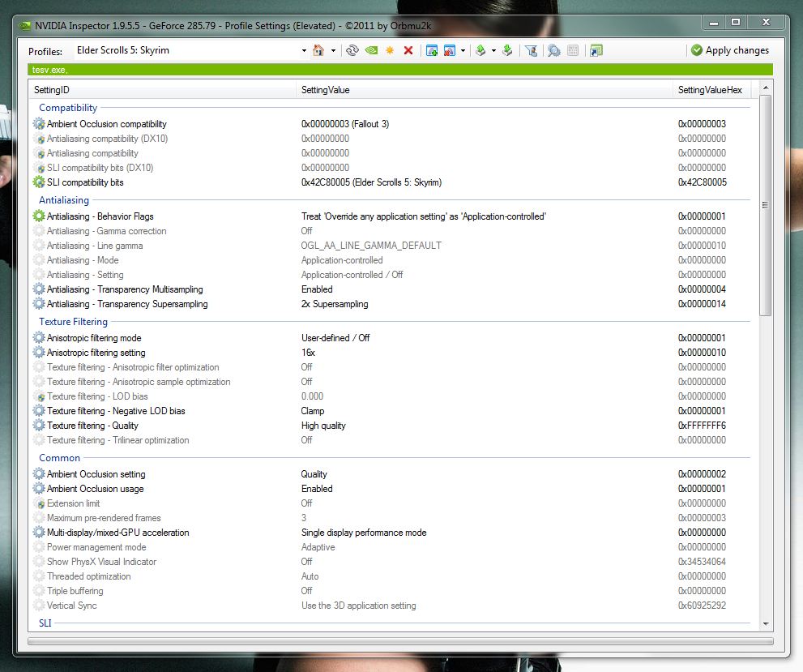This screenshot has height=672, width=803.
Task: Click the home profile icon
Action: point(318,50)
